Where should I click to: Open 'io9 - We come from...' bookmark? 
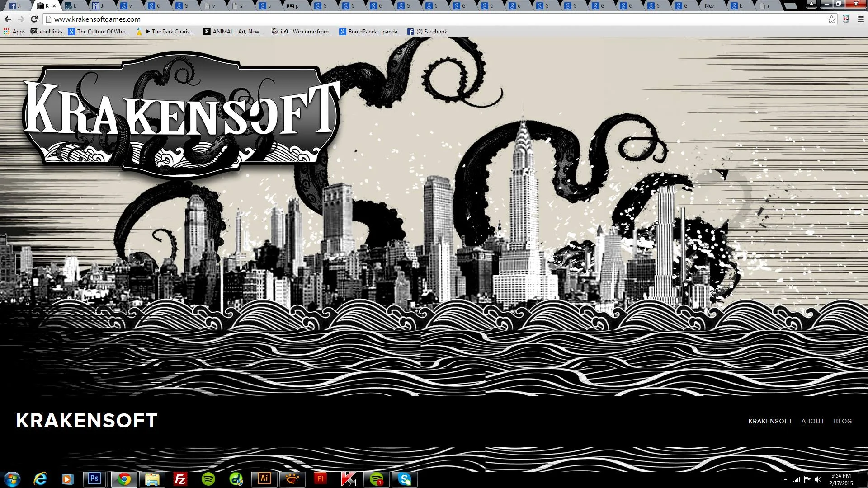(302, 32)
